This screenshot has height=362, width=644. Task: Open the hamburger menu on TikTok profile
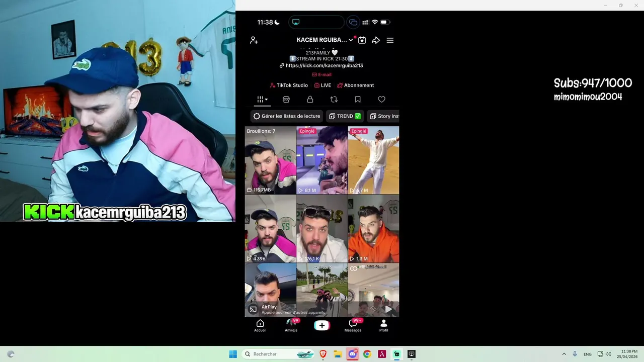point(390,40)
